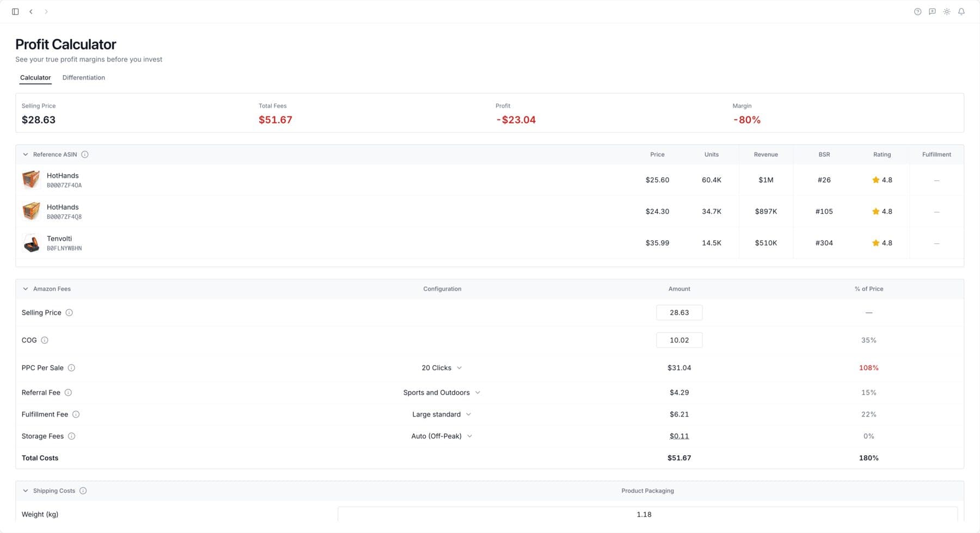Click the Total Costs $51.67 value
This screenshot has height=533, width=980.
click(679, 458)
